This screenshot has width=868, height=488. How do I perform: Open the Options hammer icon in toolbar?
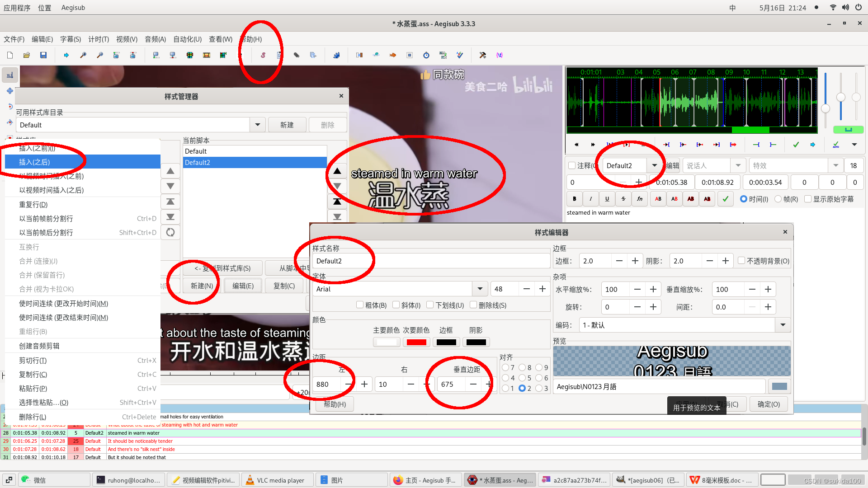(482, 55)
